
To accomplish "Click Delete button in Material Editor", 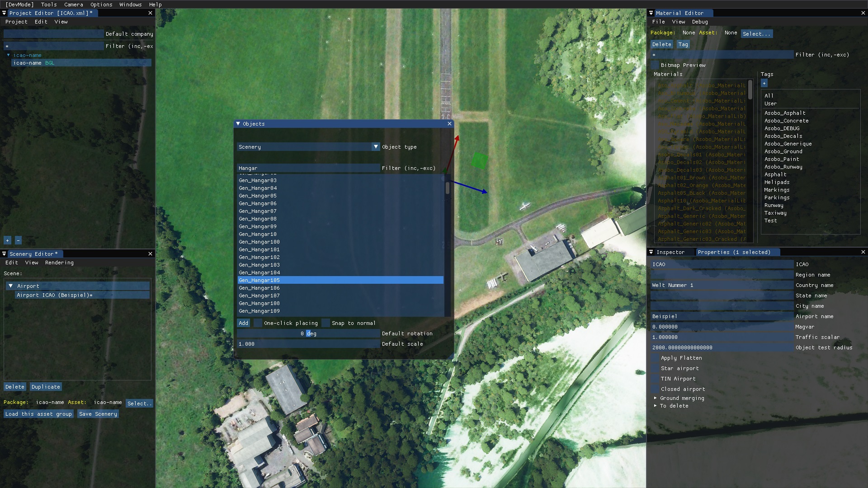I will pyautogui.click(x=661, y=44).
